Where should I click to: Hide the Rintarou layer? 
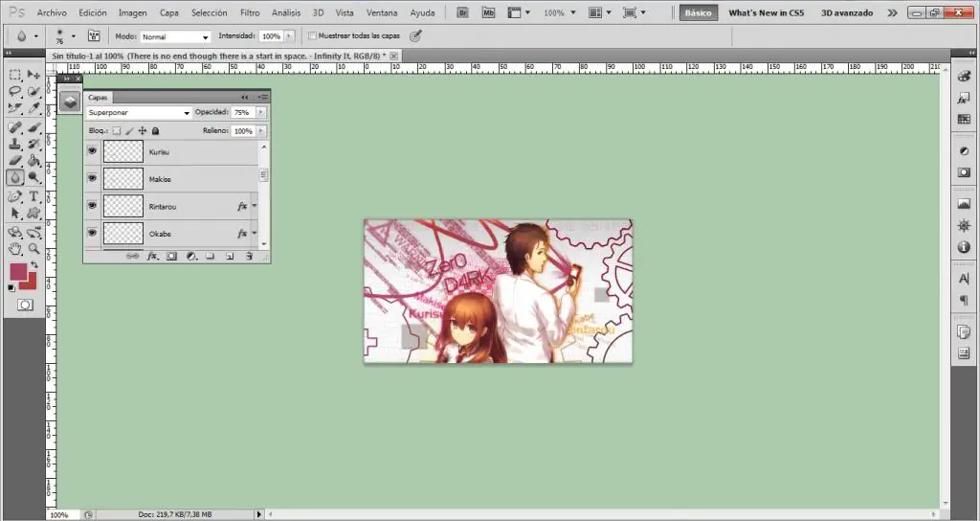[93, 205]
